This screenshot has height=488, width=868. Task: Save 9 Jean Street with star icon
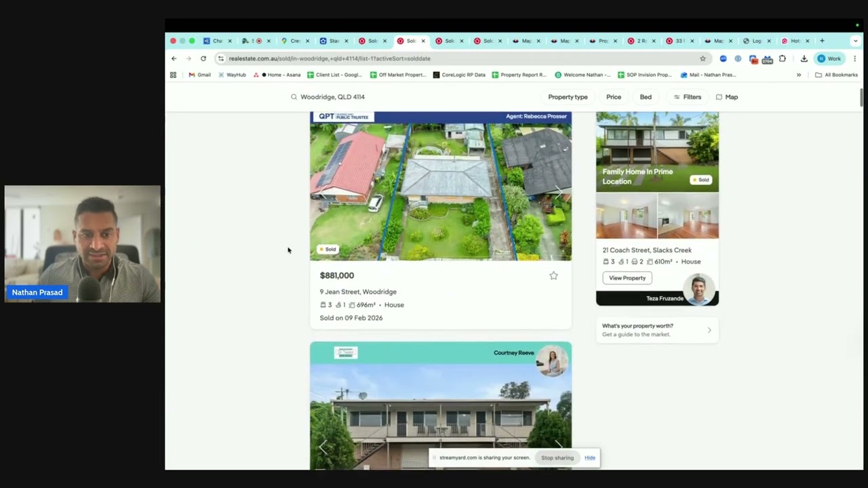tap(553, 275)
